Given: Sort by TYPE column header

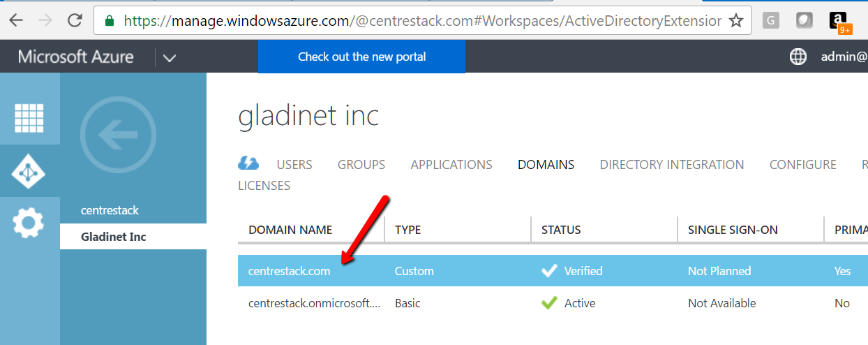Looking at the screenshot, I should (x=407, y=230).
